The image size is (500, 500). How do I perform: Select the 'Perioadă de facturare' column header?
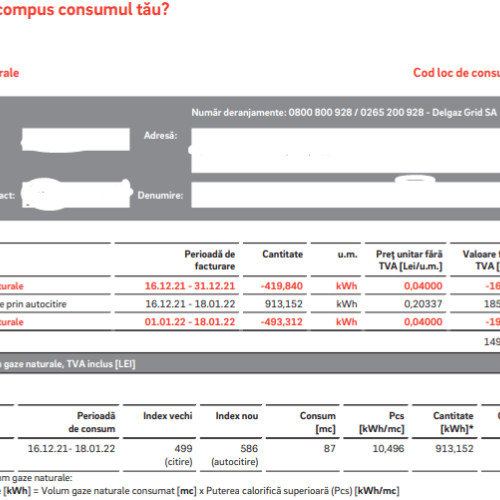click(210, 260)
